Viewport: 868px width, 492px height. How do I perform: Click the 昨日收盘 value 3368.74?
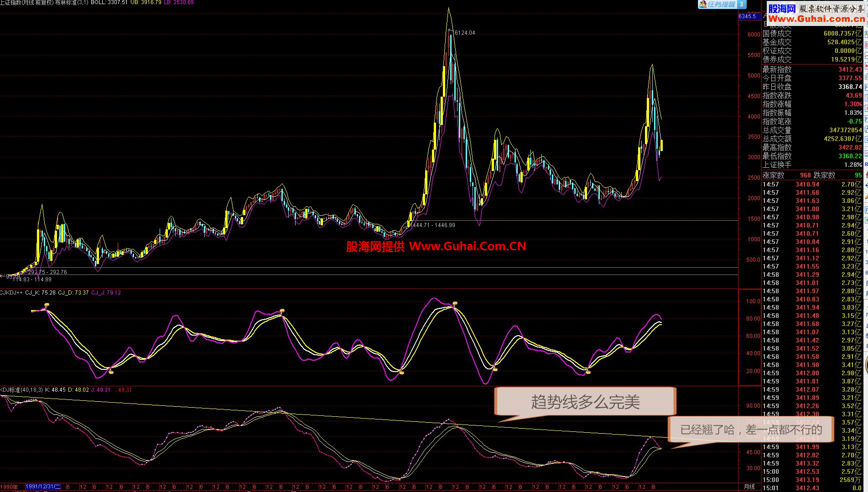(850, 87)
